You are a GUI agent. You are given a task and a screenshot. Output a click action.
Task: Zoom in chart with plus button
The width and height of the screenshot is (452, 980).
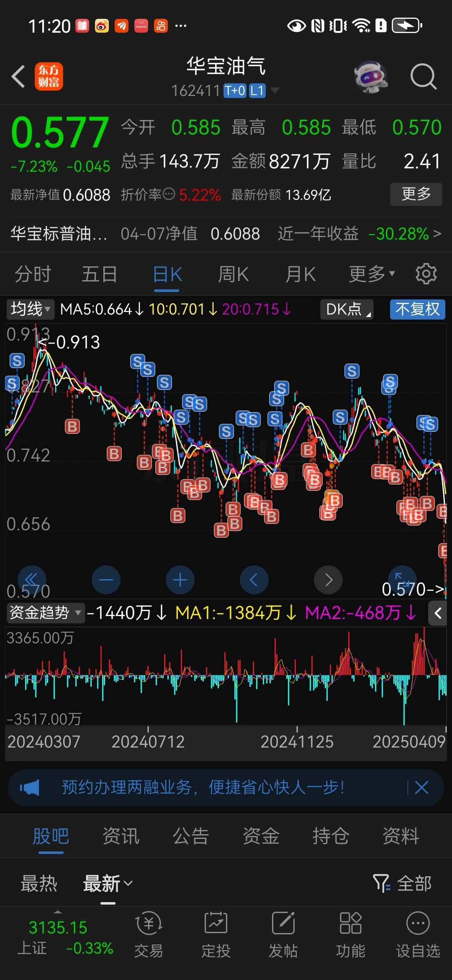180,580
